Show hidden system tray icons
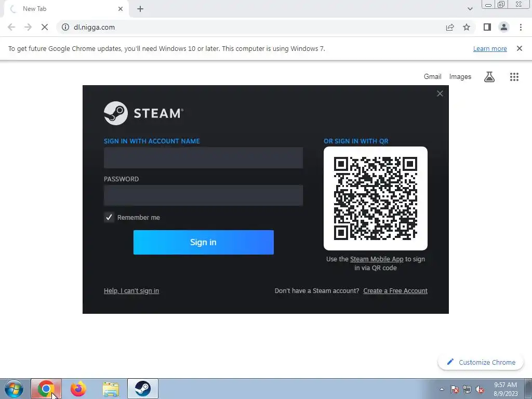The width and height of the screenshot is (532, 399). point(442,389)
